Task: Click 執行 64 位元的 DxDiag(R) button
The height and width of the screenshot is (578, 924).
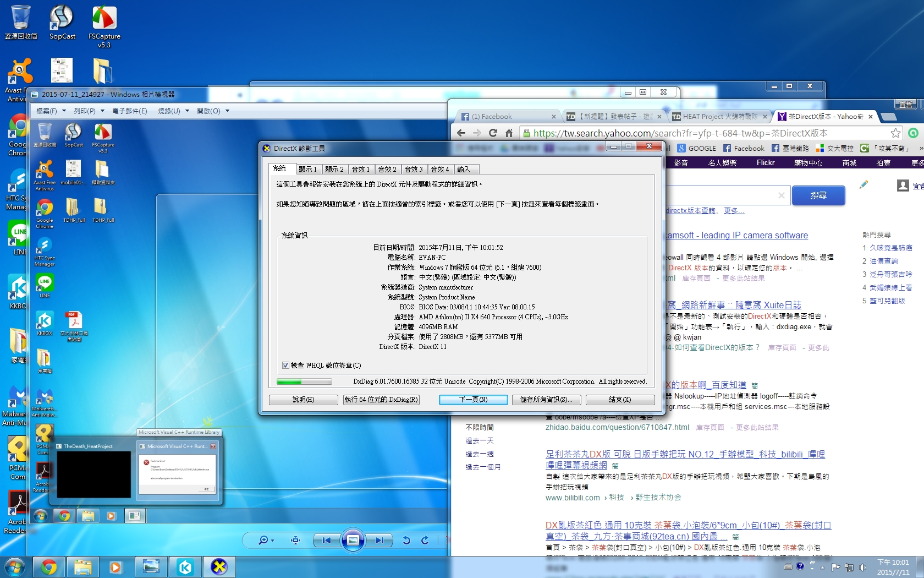Action: 381,400
